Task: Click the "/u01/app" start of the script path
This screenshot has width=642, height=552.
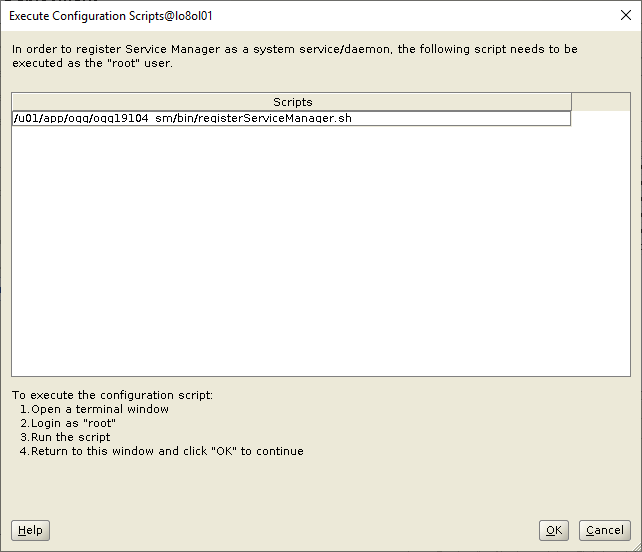Action: point(34,118)
